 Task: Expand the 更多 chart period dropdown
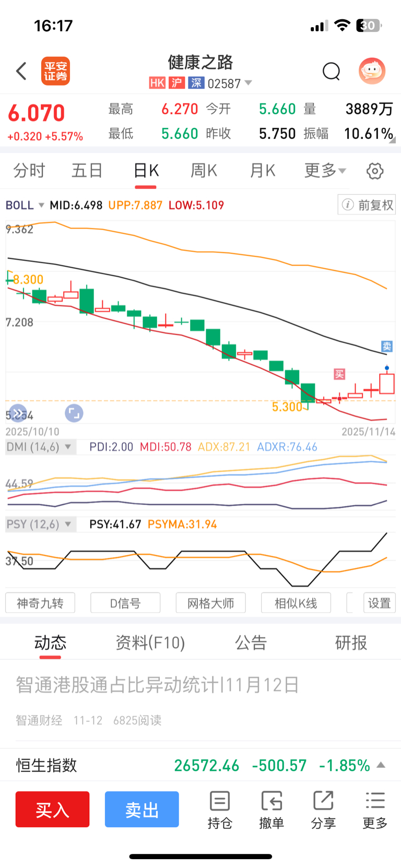point(325,171)
